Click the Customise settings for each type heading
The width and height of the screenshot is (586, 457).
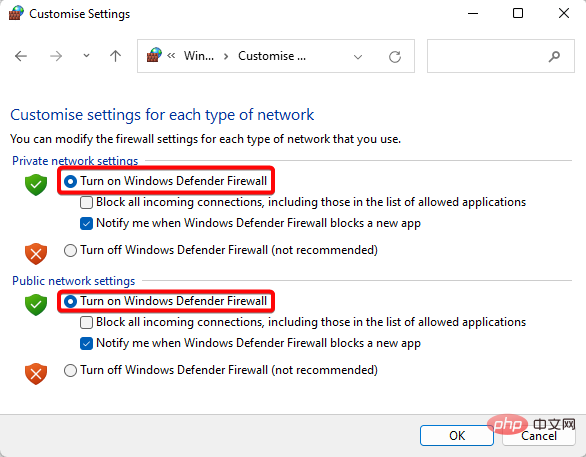click(162, 115)
